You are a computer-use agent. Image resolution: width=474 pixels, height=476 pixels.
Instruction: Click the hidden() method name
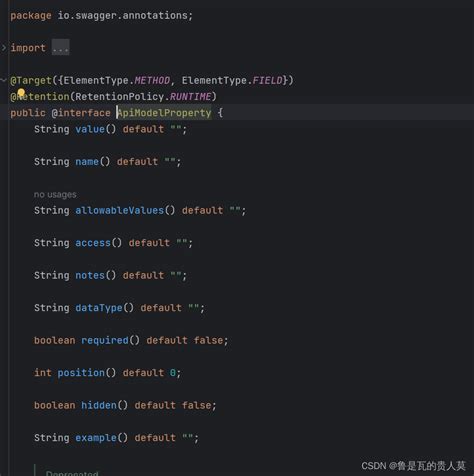pos(99,405)
